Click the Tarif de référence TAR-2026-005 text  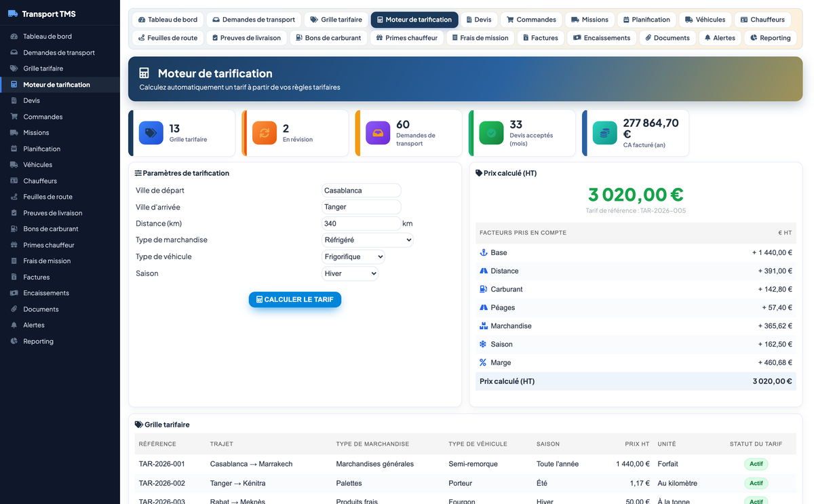click(x=636, y=211)
